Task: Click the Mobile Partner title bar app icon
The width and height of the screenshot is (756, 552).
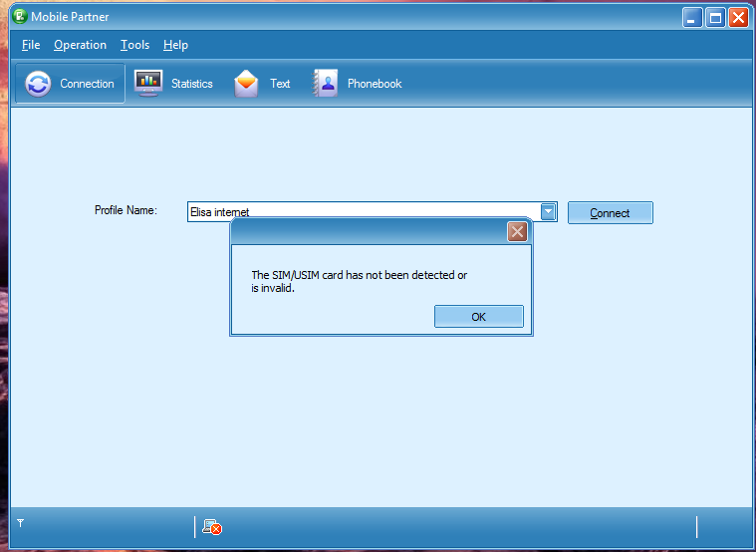Action: coord(20,16)
